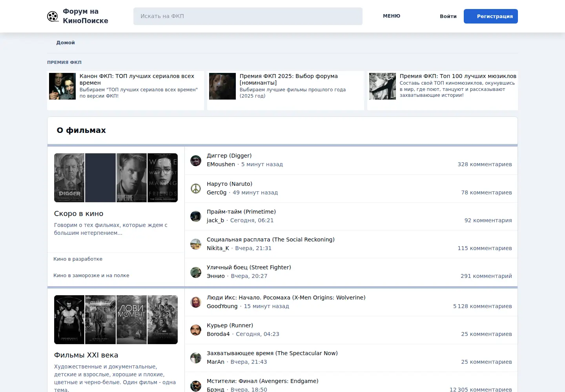Open Захватывающее время (The Spectacular Now) thread
565x392 pixels.
[272, 353]
